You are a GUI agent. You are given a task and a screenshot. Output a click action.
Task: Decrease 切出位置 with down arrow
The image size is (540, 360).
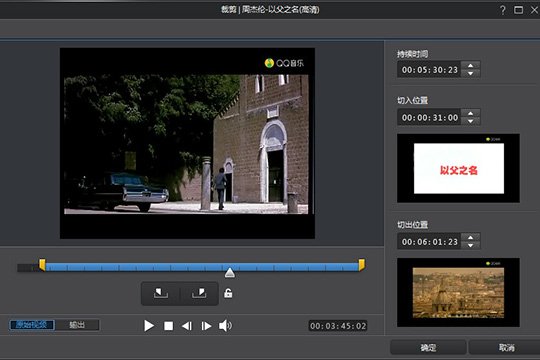pos(470,245)
